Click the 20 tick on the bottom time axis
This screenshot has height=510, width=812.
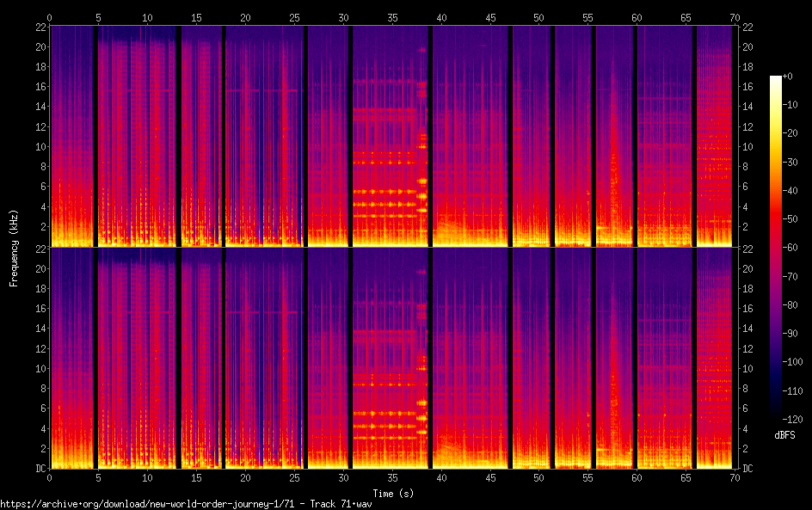[x=245, y=476]
